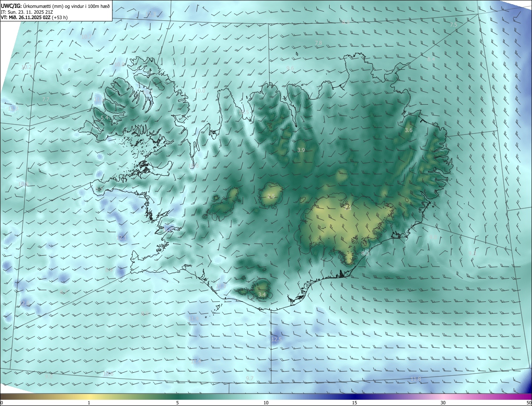Image resolution: width=532 pixels, height=406 pixels.
Task: Click the "10" tick on the color scale
Action: [266, 403]
